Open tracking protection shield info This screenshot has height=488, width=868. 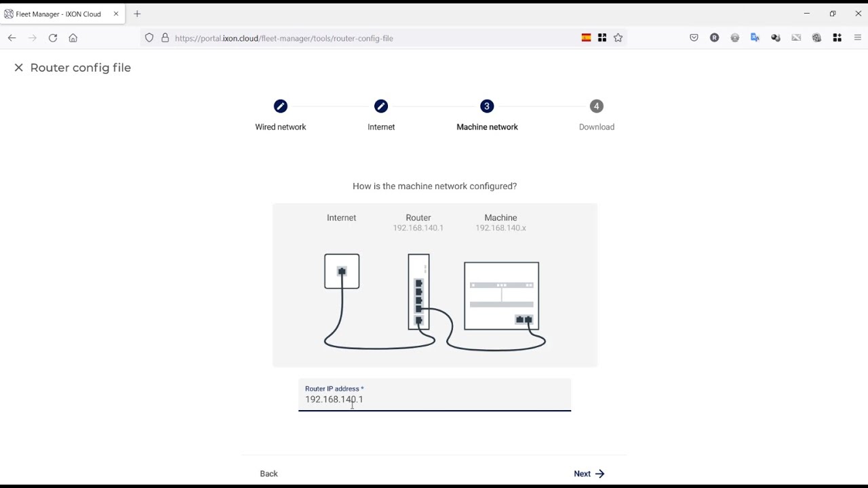point(149,38)
